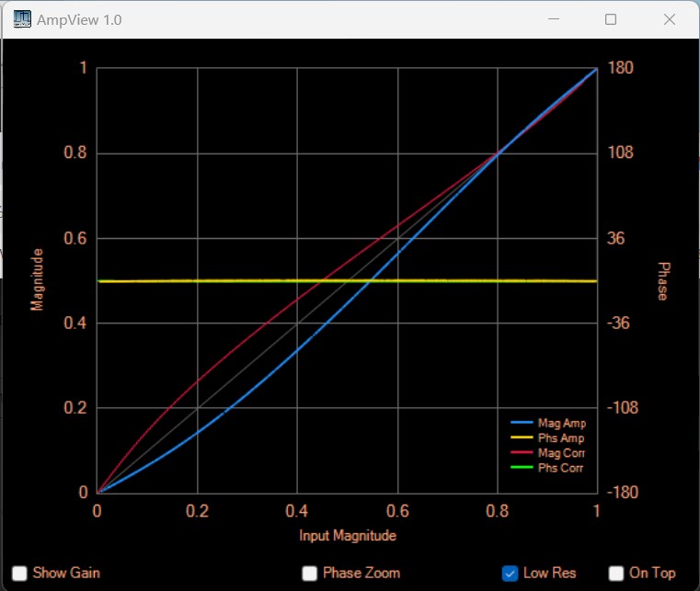Screen dimensions: 700x591
Task: Click the Input Magnitude axis title
Action: point(348,535)
